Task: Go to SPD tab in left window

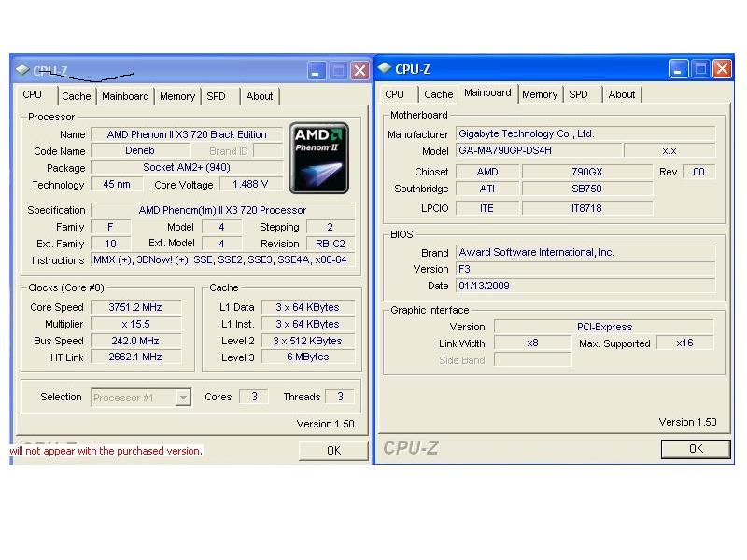Action: pos(216,96)
